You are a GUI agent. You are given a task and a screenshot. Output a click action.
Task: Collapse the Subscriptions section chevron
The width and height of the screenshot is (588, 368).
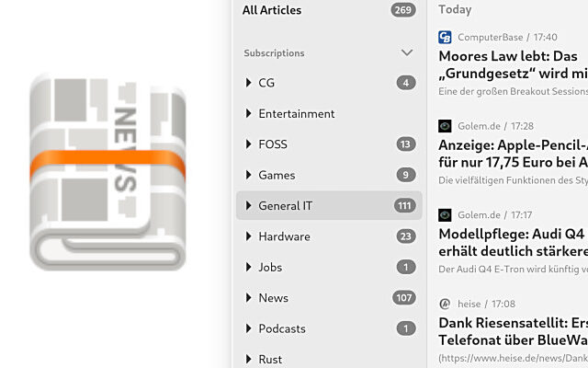(407, 53)
